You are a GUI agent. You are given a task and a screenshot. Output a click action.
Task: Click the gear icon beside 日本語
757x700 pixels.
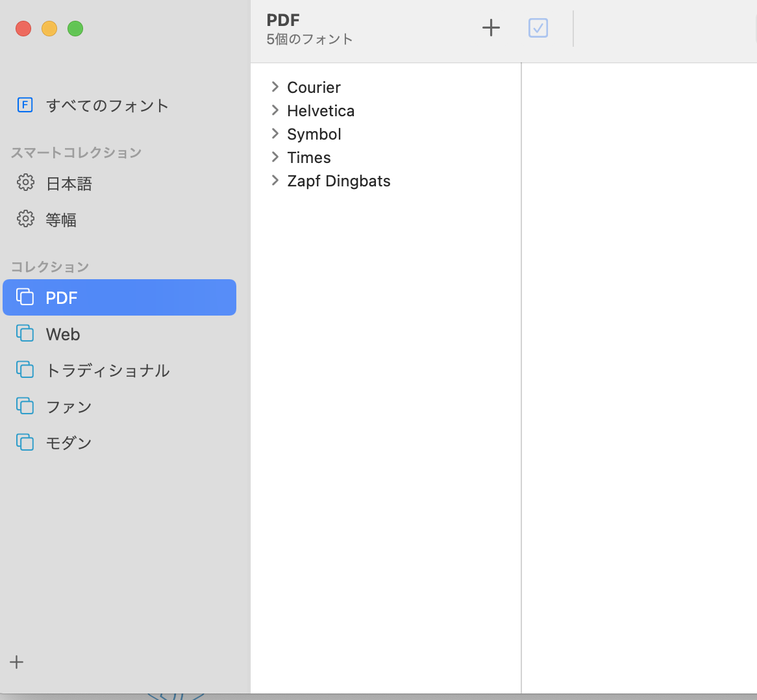tap(25, 182)
